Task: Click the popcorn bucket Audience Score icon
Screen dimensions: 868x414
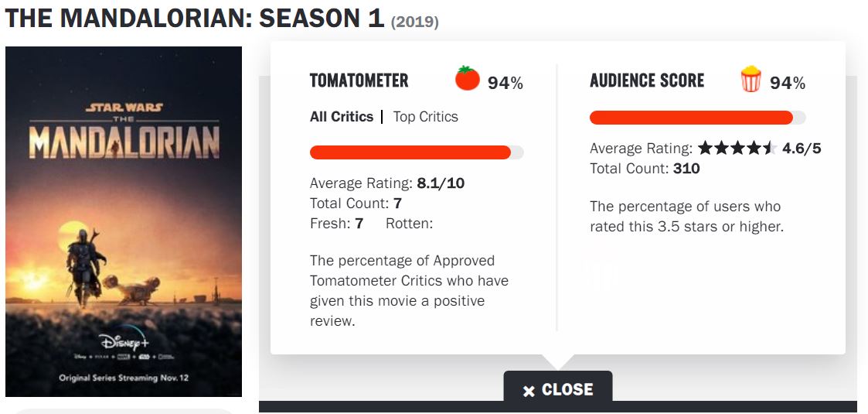Action: click(x=751, y=80)
